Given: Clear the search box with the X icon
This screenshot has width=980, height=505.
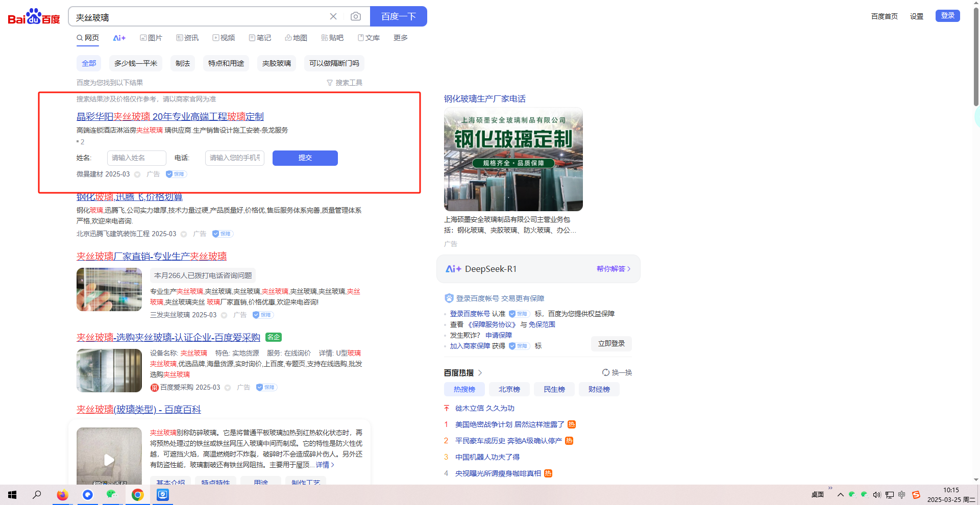Looking at the screenshot, I should click(x=333, y=16).
